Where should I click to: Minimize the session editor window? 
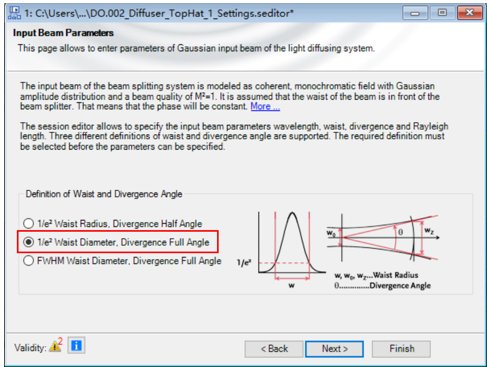(415, 13)
